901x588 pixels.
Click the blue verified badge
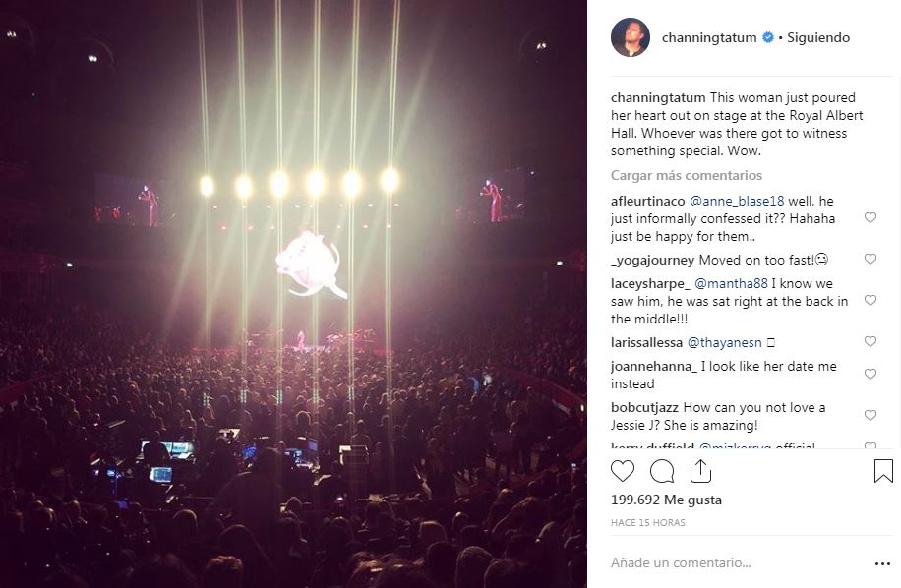[768, 38]
